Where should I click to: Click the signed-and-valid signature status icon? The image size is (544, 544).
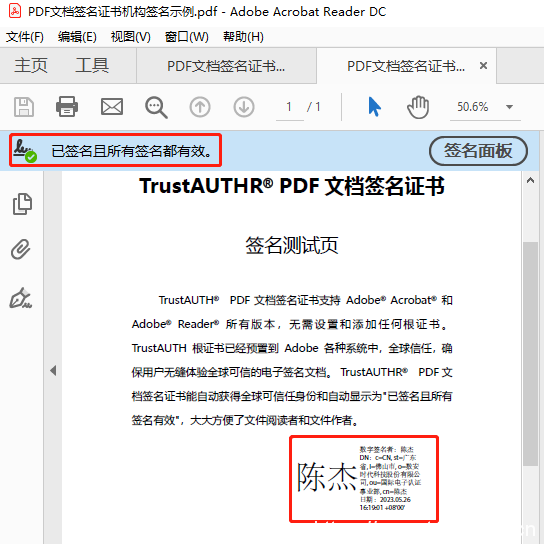coord(25,151)
